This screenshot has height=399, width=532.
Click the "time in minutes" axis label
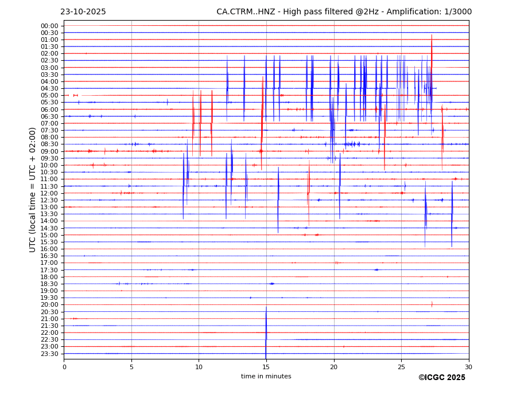(x=266, y=376)
